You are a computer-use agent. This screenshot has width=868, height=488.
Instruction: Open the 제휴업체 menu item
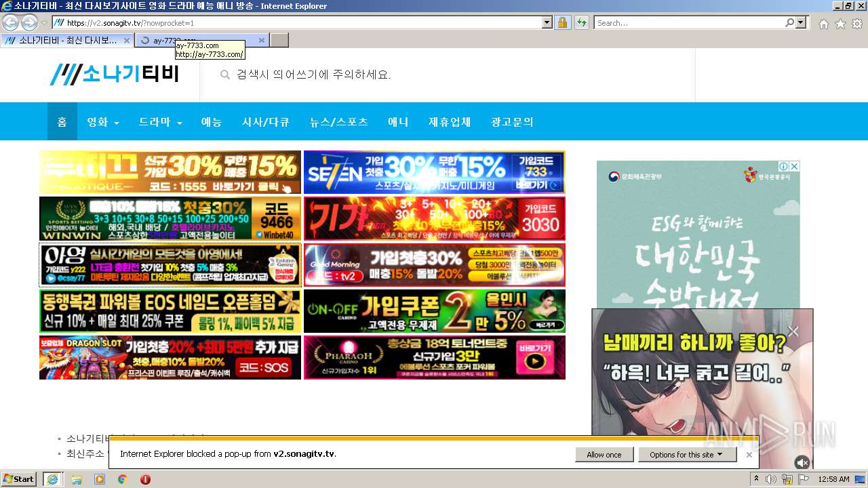(x=450, y=122)
